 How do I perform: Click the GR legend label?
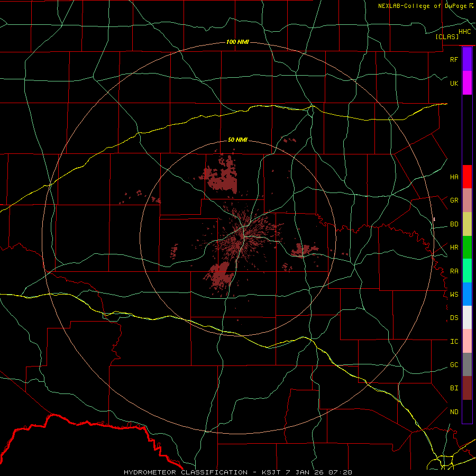(454, 200)
